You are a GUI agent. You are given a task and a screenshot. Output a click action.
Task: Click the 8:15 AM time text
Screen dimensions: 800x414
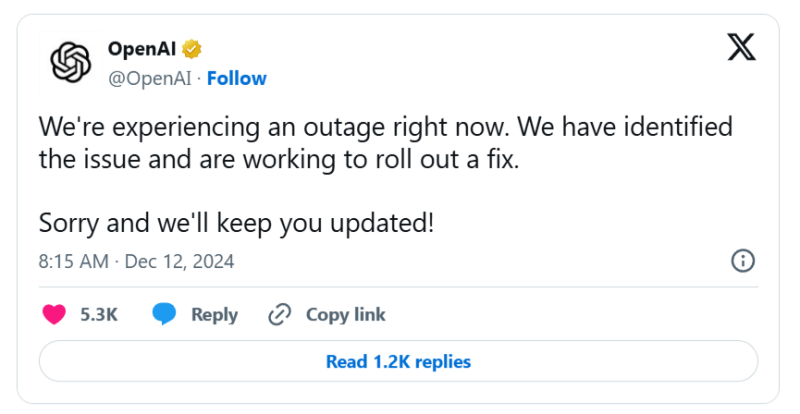tap(73, 262)
